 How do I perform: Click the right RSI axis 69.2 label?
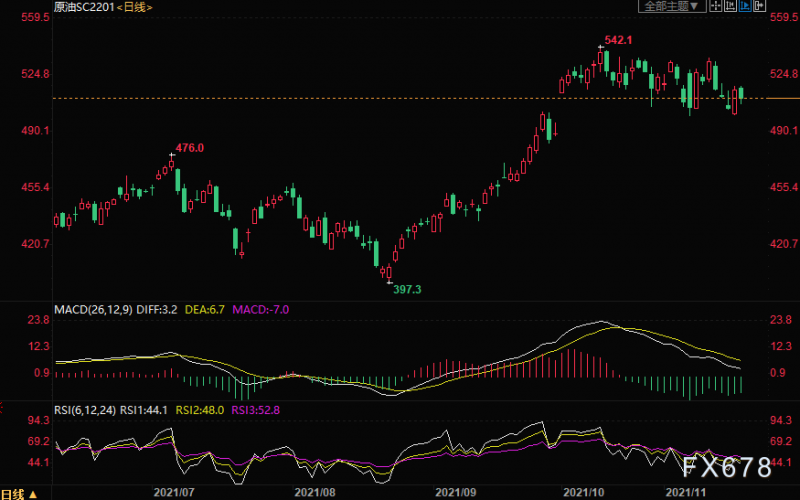point(781,441)
